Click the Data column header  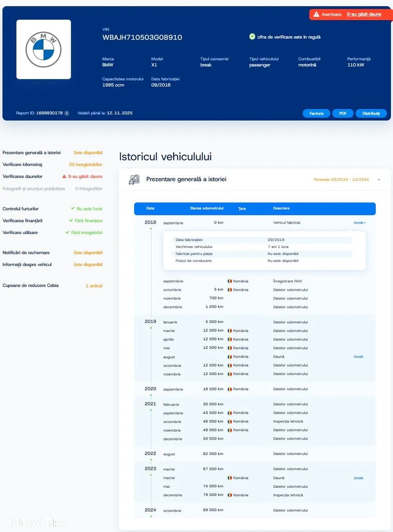coord(150,209)
